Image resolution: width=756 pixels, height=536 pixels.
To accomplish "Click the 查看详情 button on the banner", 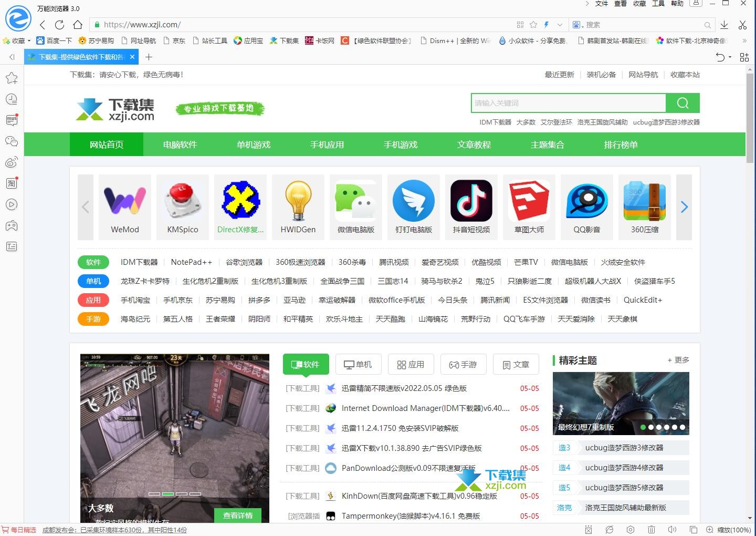I will (238, 516).
